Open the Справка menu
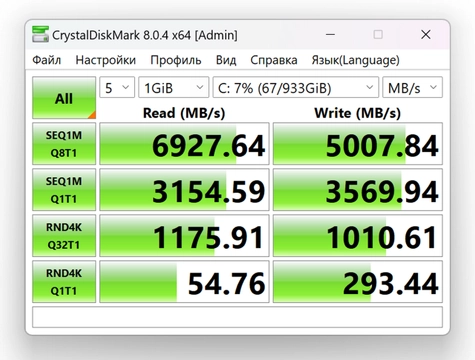The height and width of the screenshot is (360, 475). tap(274, 60)
